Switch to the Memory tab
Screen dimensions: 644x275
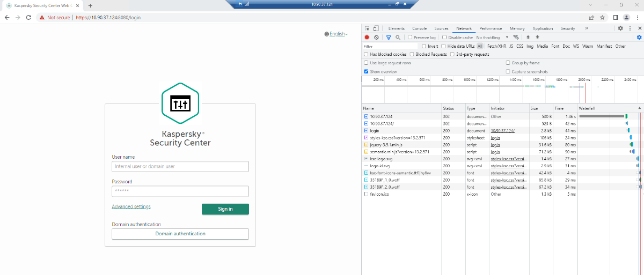(517, 28)
